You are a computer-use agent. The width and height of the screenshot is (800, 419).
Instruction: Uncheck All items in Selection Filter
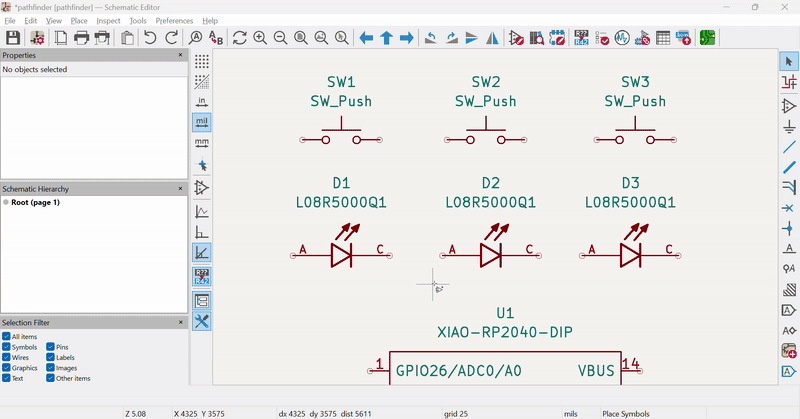[x=7, y=336]
